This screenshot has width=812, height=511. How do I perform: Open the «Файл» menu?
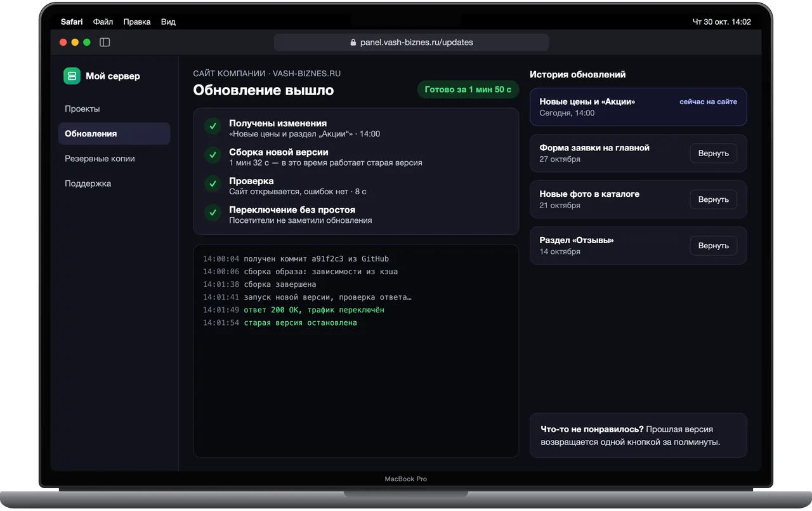click(103, 22)
